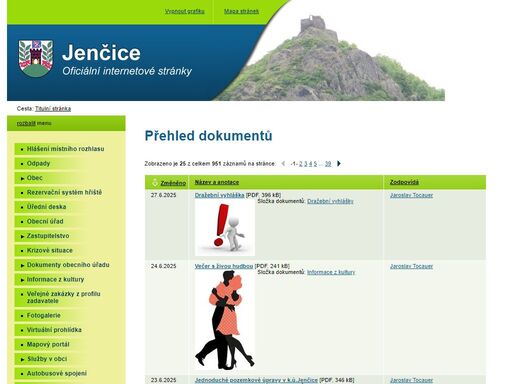The height and width of the screenshot is (384, 512).
Task: Go to next page with arrow
Action: 339,163
